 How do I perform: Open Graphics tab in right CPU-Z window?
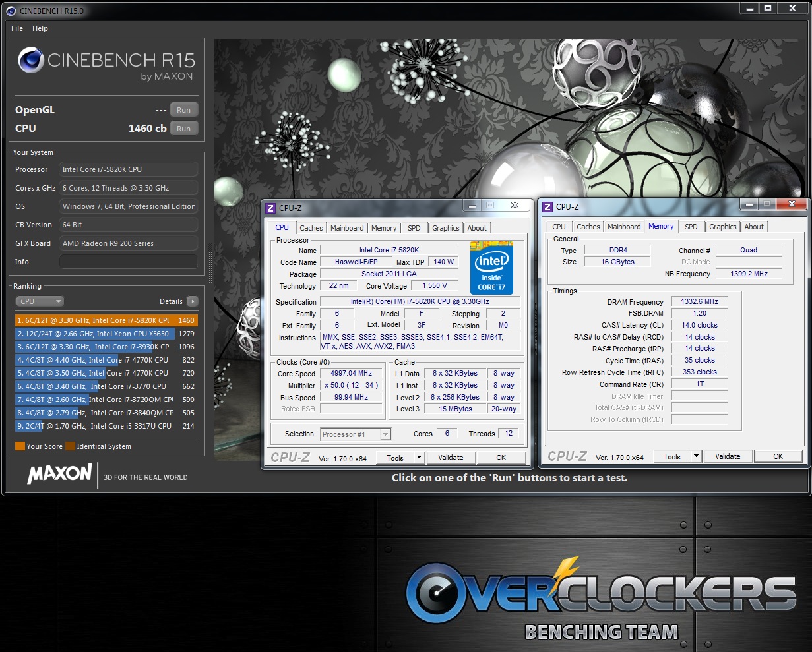point(723,227)
